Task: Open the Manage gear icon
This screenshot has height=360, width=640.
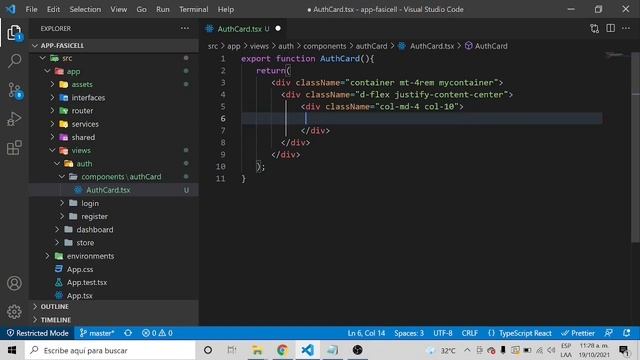Action: pos(14,311)
